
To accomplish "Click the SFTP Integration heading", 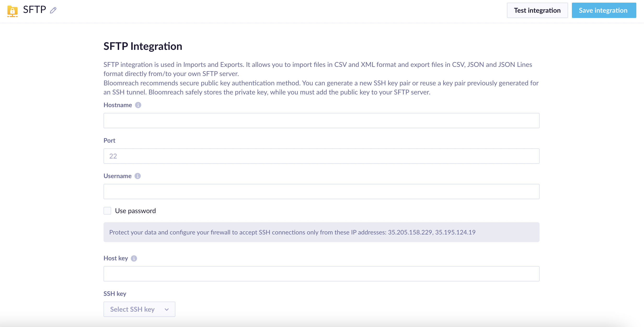I will [x=143, y=46].
